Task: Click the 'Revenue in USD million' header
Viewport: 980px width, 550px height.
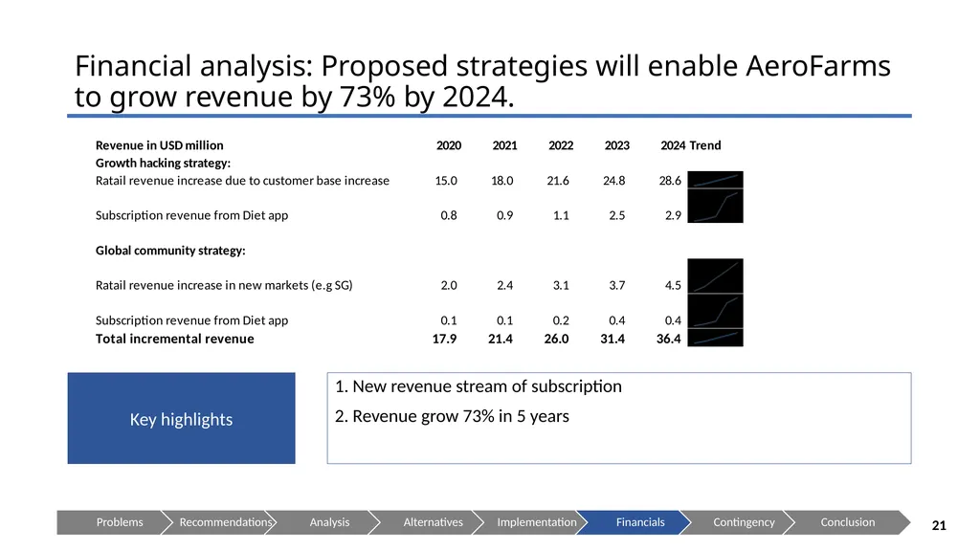Action: tap(160, 145)
